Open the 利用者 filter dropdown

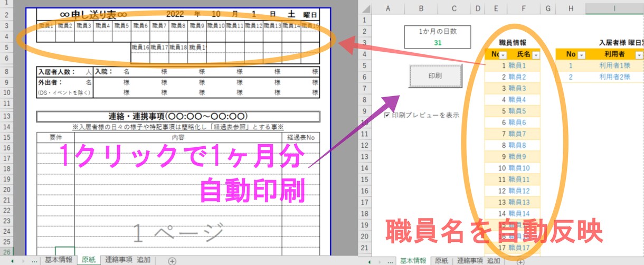click(639, 55)
